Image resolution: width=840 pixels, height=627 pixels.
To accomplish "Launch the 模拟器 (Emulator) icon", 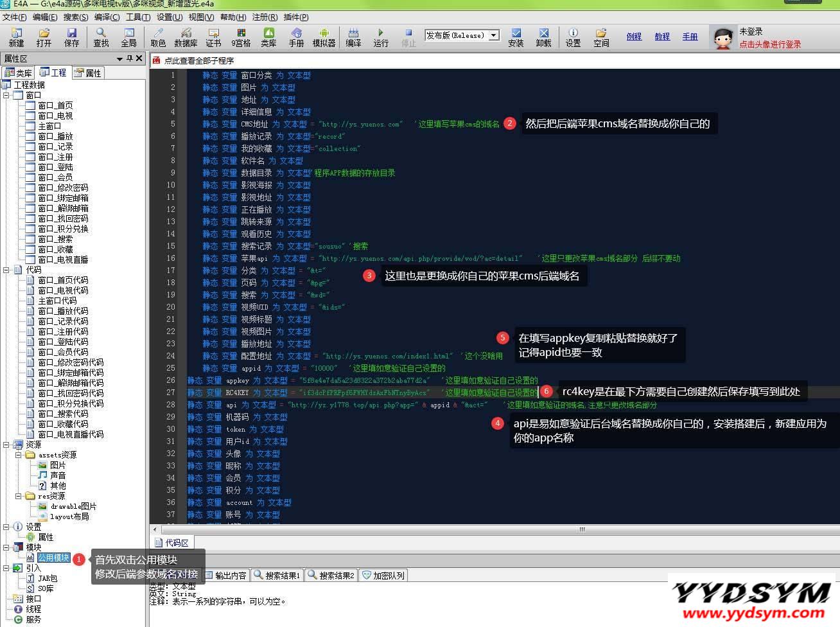I will (x=324, y=37).
